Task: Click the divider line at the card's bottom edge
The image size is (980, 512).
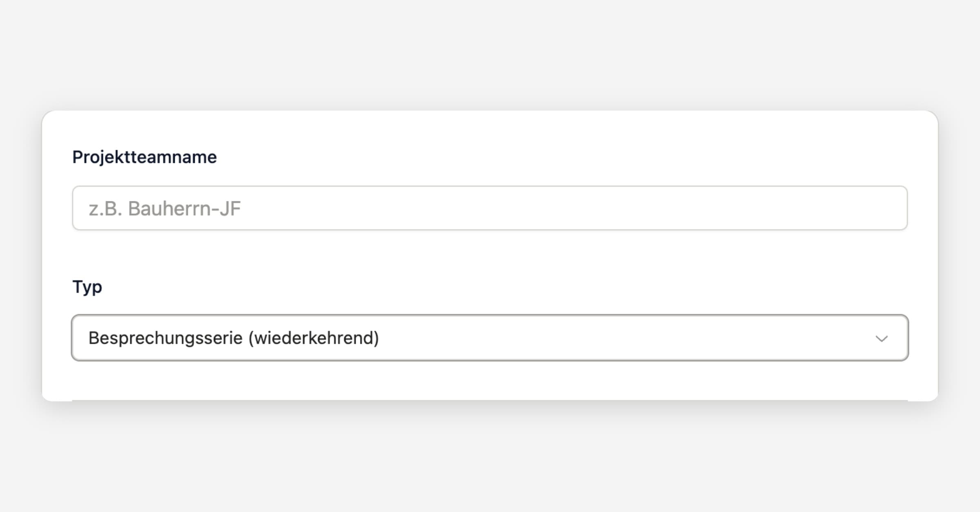Action: 490,401
